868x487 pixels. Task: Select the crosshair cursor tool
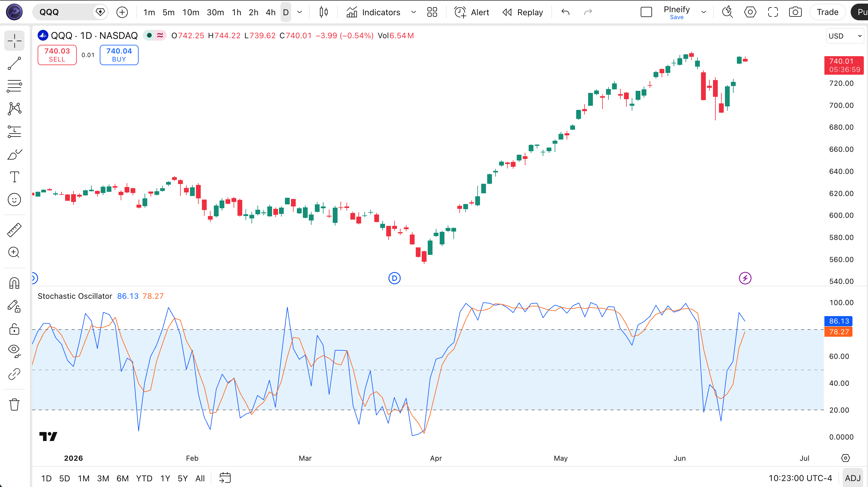pos(14,41)
